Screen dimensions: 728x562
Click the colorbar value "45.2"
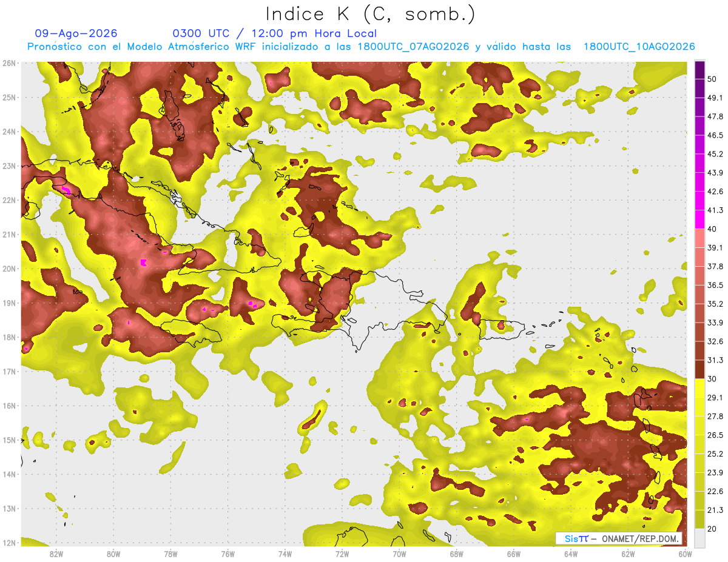715,154
